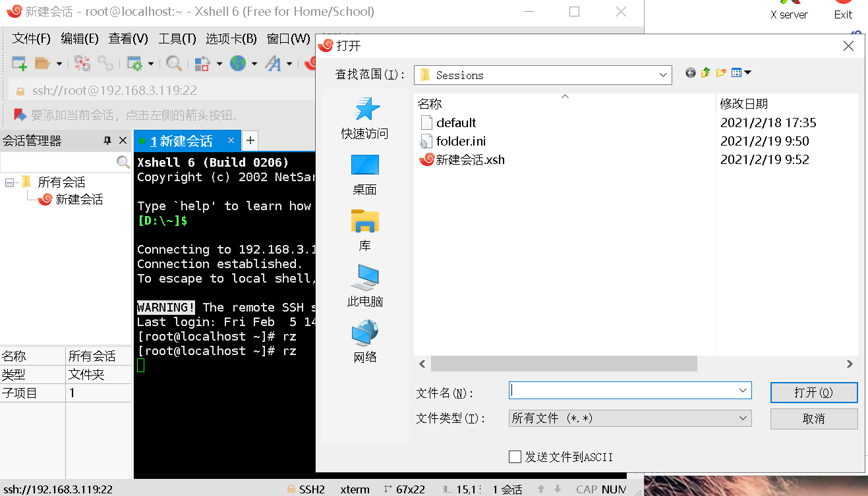
Task: Open the file type dropdown
Action: pos(743,418)
